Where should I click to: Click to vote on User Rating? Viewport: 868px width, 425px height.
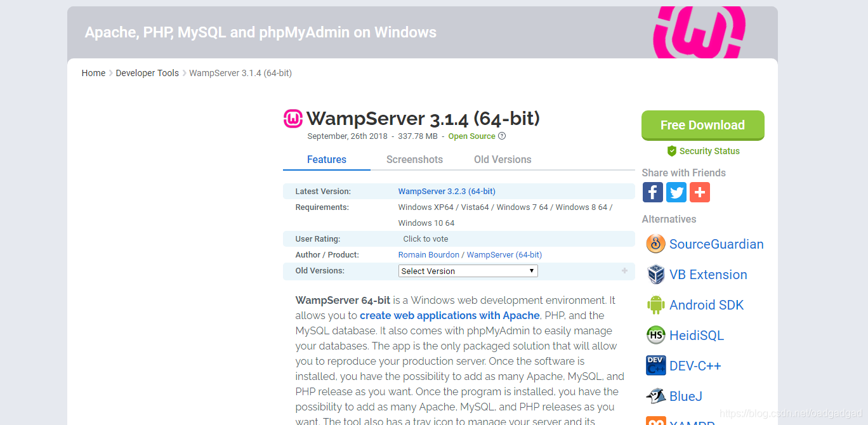(x=425, y=239)
